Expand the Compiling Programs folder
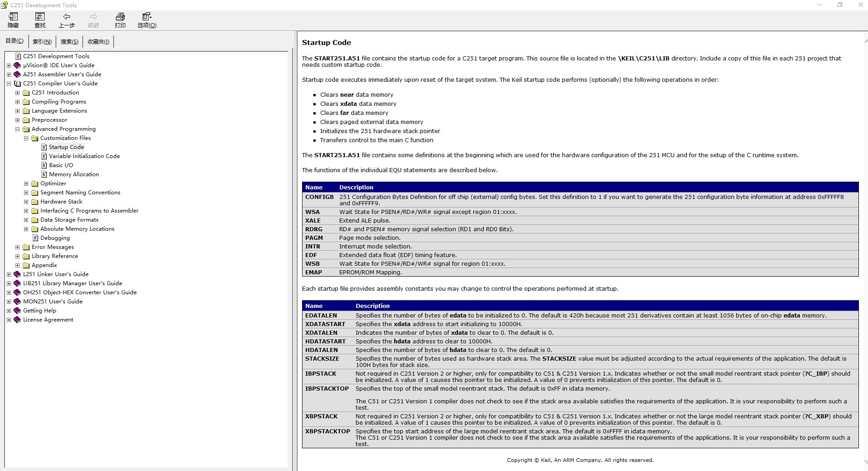Image resolution: width=868 pixels, height=471 pixels. pyautogui.click(x=17, y=102)
